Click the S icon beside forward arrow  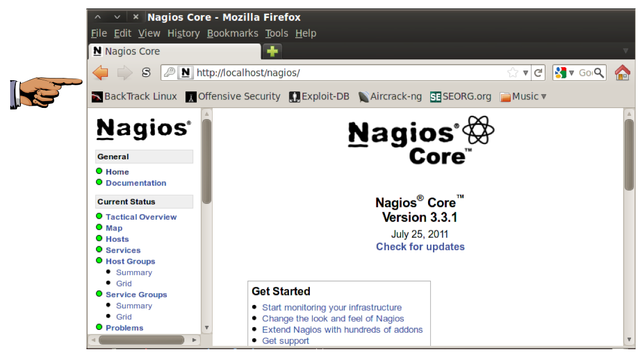point(146,73)
